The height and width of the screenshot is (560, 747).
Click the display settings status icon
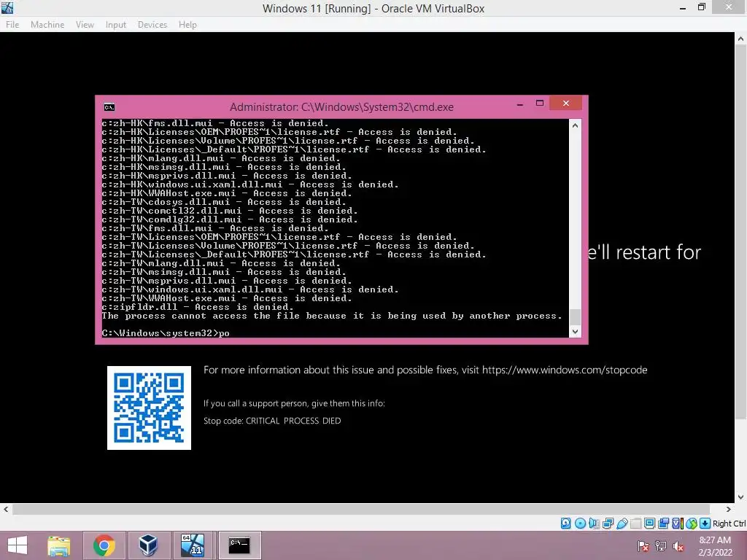pyautogui.click(x=649, y=524)
